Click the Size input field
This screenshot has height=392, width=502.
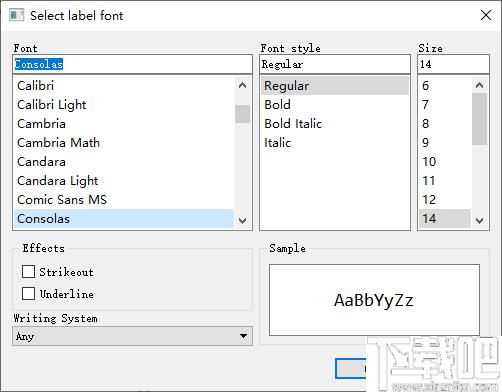(453, 64)
